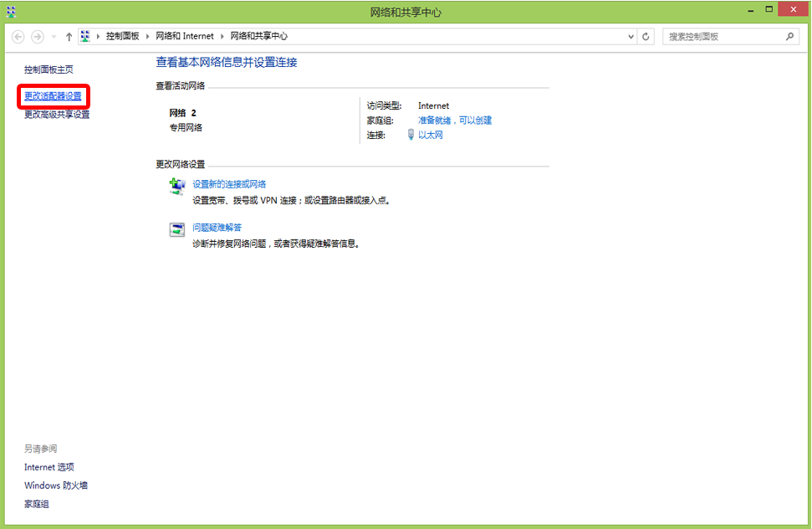Select 网络和 Internet in the address breadcrumb
This screenshot has height=529, width=812.
click(185, 37)
